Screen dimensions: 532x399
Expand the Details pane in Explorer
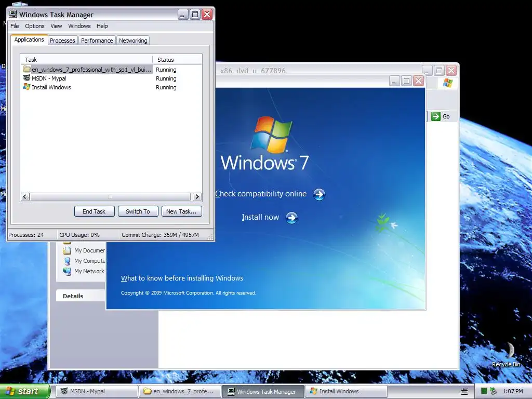point(80,296)
